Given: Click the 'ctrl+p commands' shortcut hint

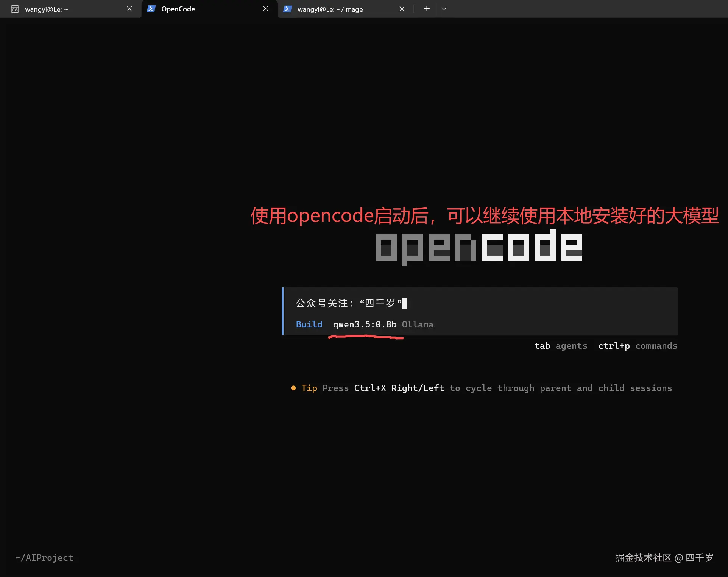Looking at the screenshot, I should pos(637,346).
